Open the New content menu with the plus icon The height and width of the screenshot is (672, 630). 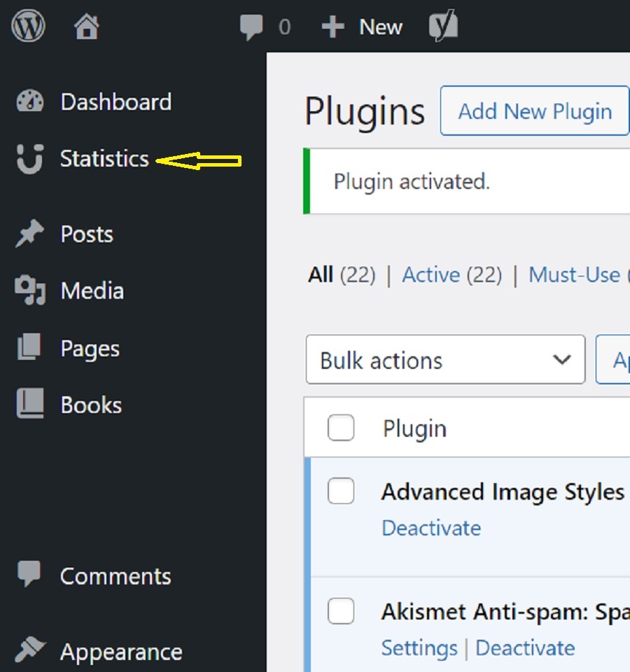coord(333,27)
